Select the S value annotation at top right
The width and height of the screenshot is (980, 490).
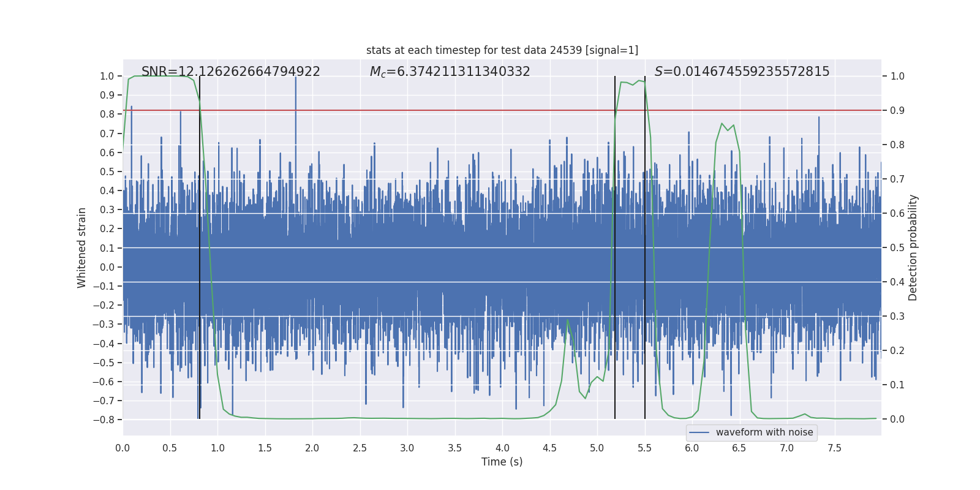(x=742, y=72)
